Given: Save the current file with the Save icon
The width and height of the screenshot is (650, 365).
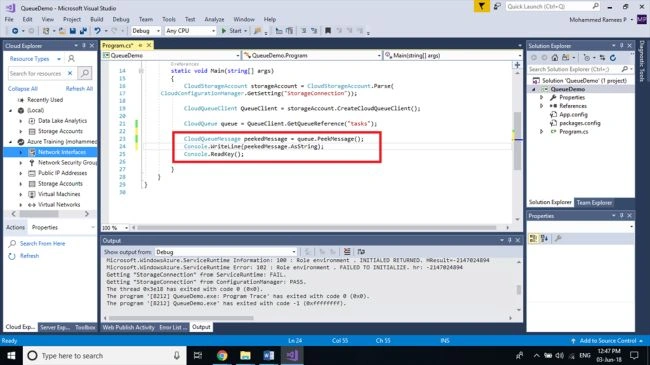Looking at the screenshot, I should pos(73,31).
